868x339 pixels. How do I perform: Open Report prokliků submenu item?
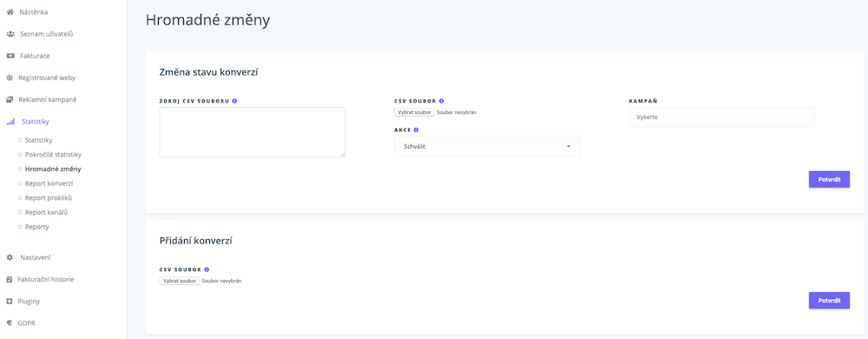coord(49,198)
